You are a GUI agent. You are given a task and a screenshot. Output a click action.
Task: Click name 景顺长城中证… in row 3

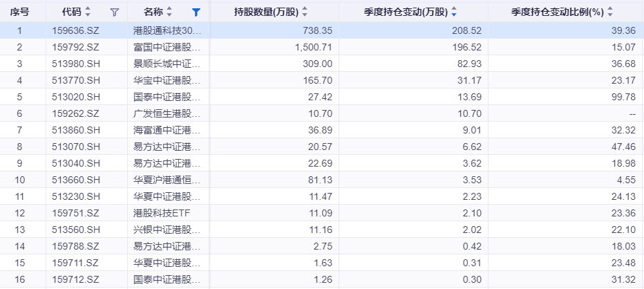coord(168,64)
